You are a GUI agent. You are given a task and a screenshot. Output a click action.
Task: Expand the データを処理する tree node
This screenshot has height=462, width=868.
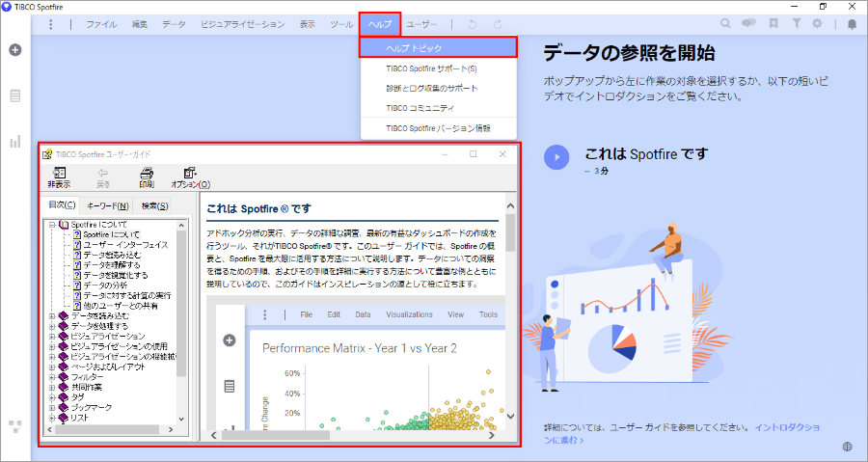tap(52, 326)
